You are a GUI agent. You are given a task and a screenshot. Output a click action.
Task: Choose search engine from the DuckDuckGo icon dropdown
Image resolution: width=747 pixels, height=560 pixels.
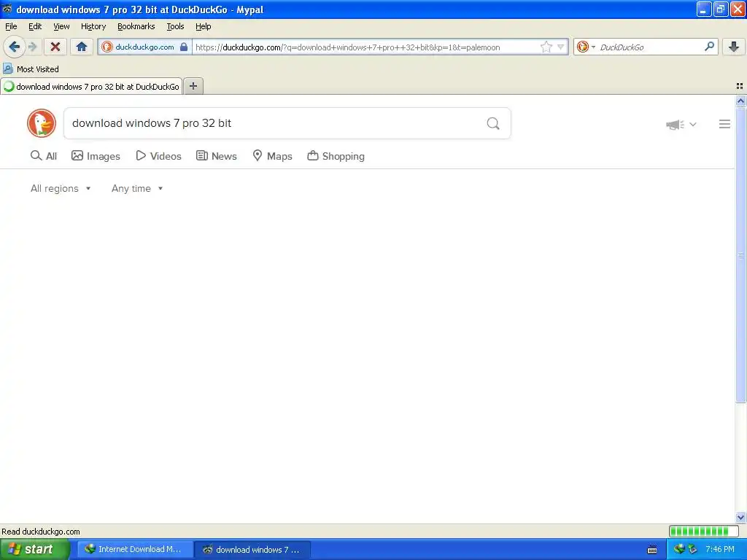point(586,47)
